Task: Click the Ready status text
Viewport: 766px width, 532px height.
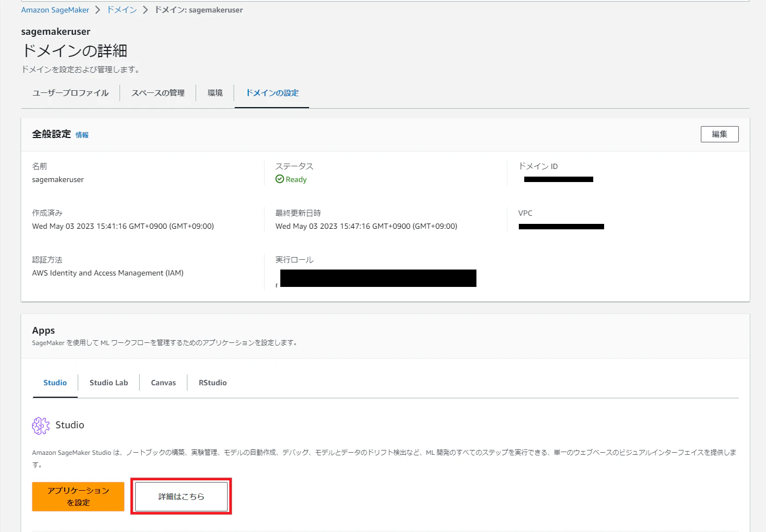Action: click(296, 179)
